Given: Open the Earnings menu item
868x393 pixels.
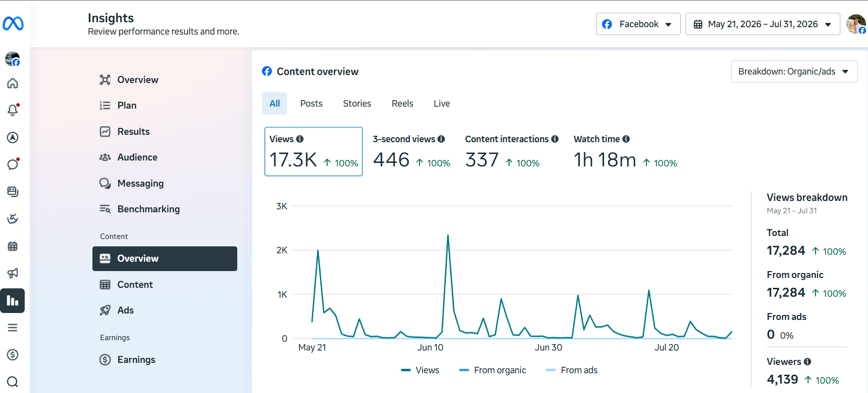Looking at the screenshot, I should tap(165, 360).
